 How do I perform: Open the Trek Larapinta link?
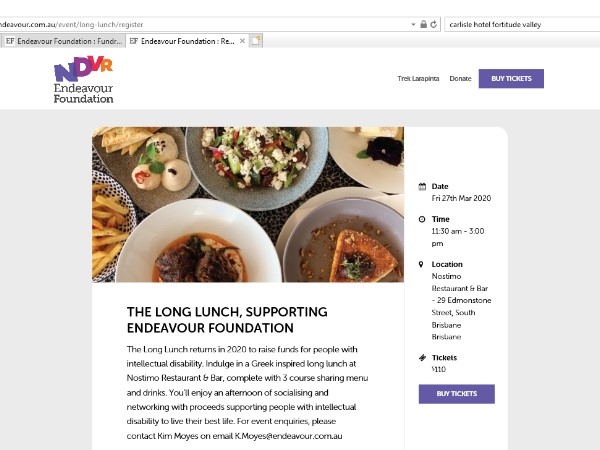pyautogui.click(x=418, y=78)
